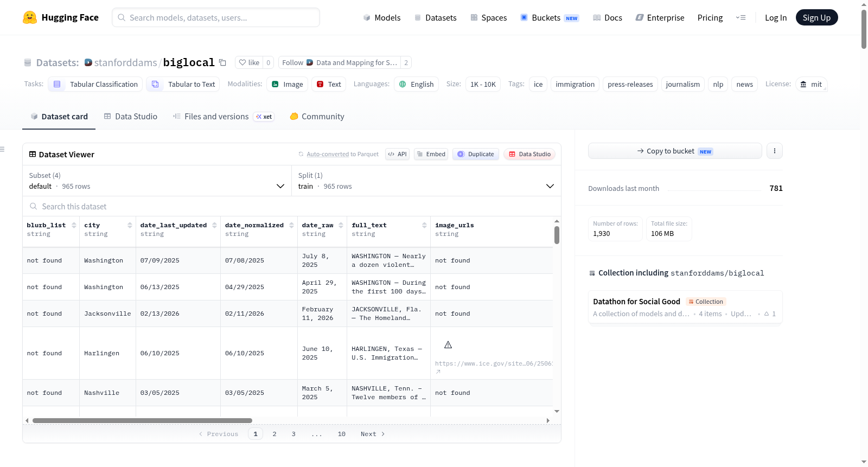Open the more navigation menu icon
This screenshot has height=467, width=868.
[741, 17]
